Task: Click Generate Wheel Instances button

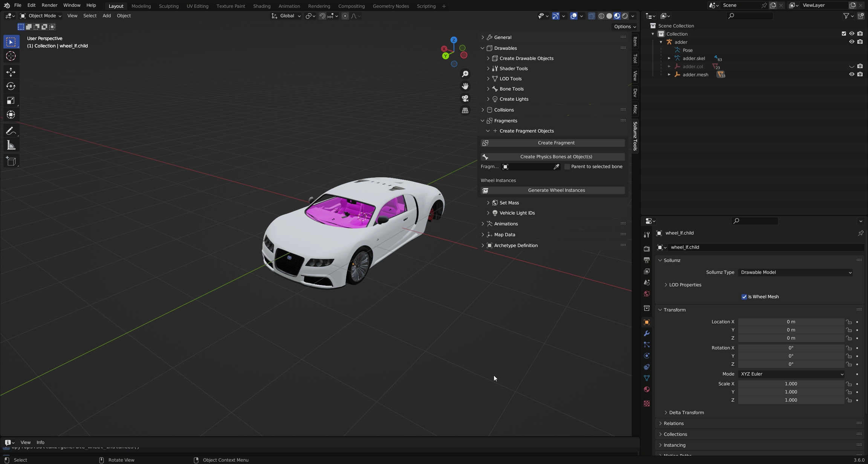Action: pyautogui.click(x=556, y=191)
